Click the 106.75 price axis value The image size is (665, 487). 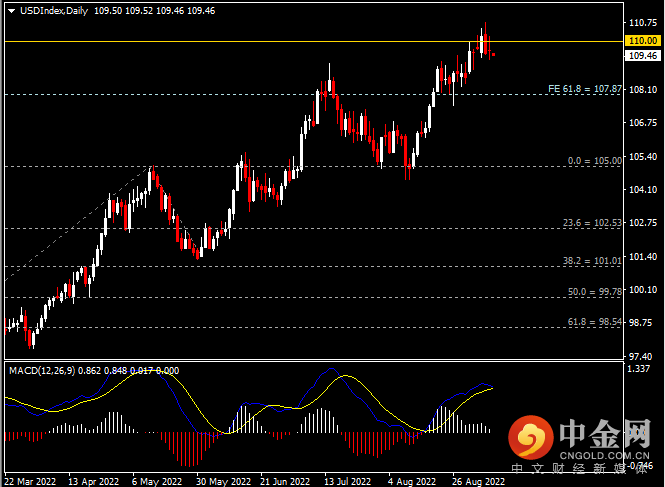[643, 123]
